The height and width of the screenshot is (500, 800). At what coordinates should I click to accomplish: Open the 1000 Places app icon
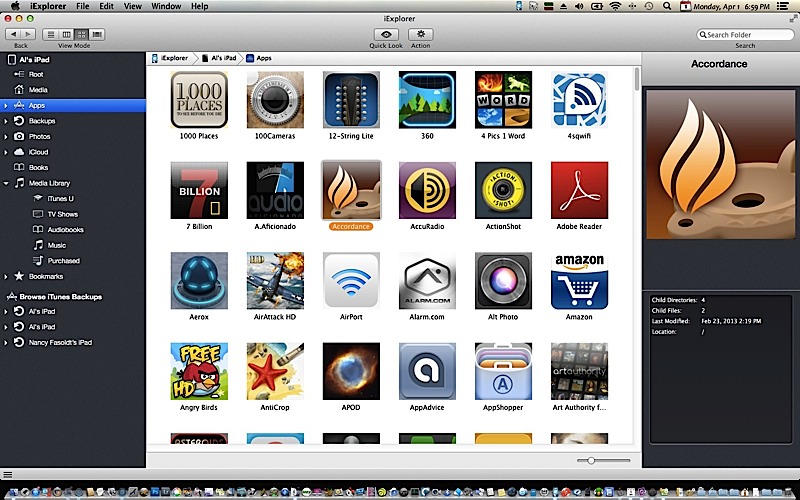tap(199, 99)
